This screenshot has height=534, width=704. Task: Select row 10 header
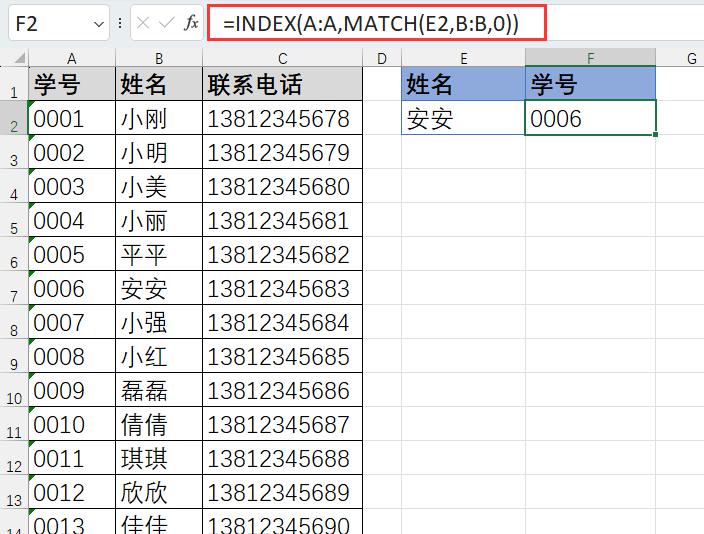[14, 390]
